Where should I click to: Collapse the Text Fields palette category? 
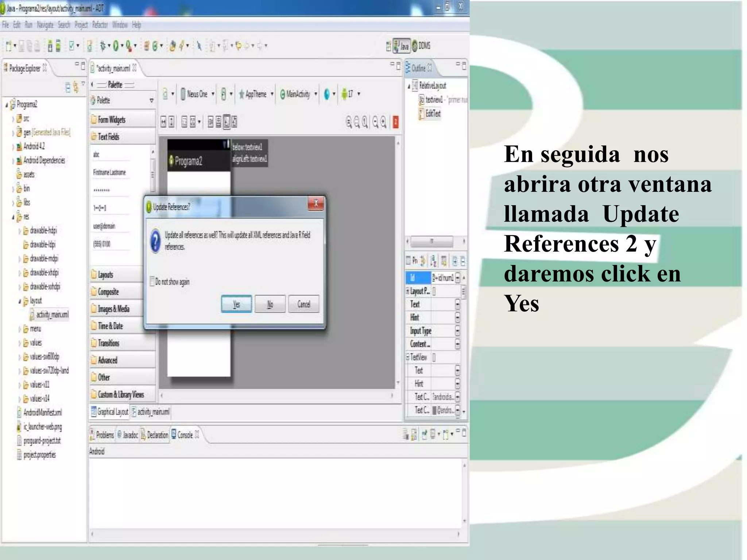123,137
